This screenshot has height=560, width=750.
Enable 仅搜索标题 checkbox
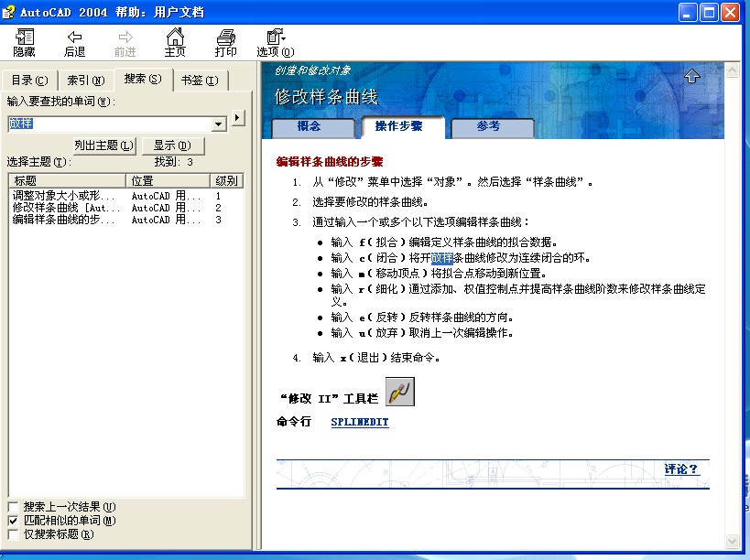pyautogui.click(x=14, y=534)
